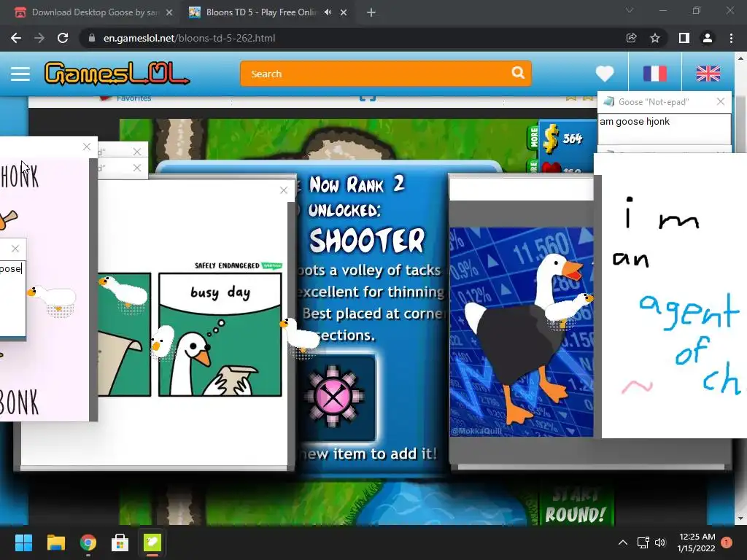Share this page icon in address bar
The width and height of the screenshot is (747, 560).
[631, 38]
